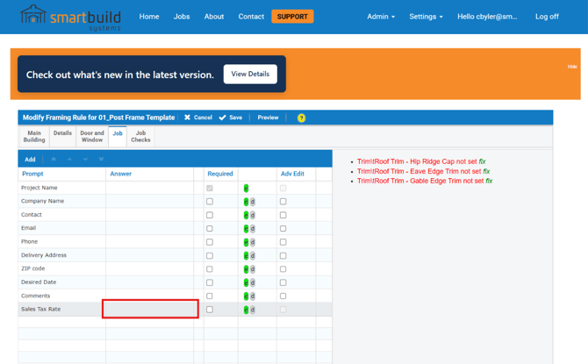Click green 'e' icon in Desired Date row
Screen dimensions: 588x364
tap(246, 282)
